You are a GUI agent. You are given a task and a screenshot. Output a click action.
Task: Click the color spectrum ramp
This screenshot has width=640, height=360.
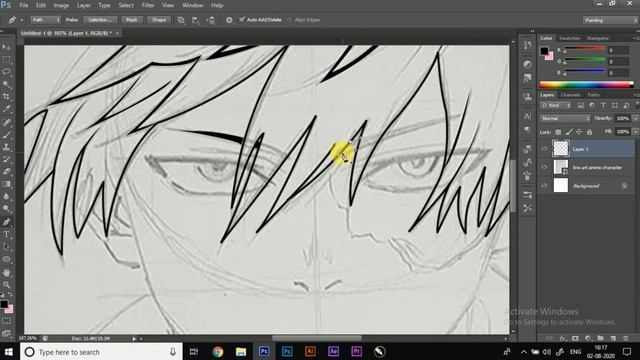click(587, 84)
